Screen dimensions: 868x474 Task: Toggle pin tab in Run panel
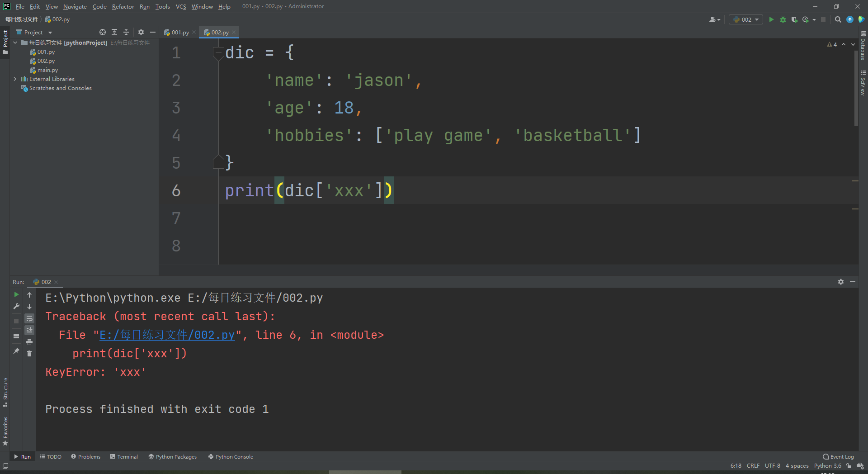[x=16, y=351]
